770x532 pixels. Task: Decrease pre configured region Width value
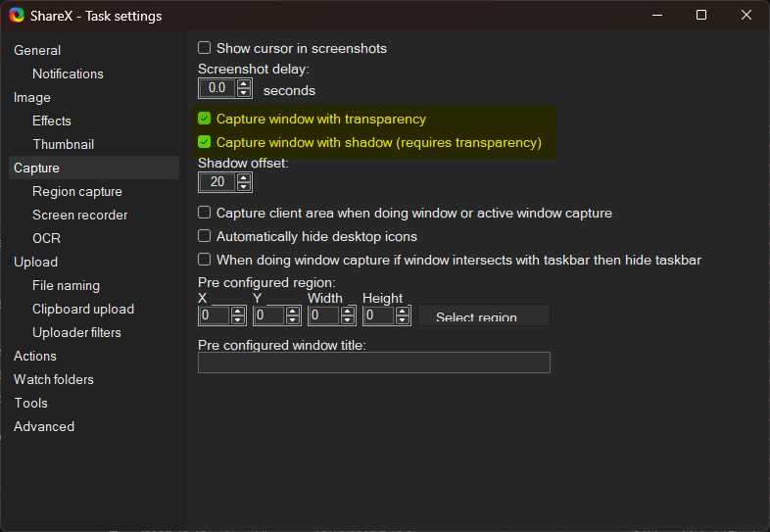point(348,319)
